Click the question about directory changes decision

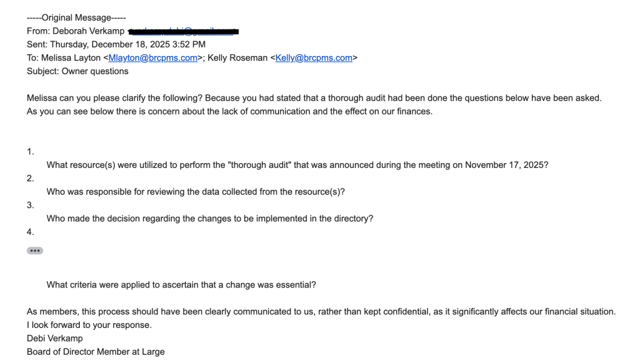click(x=210, y=218)
